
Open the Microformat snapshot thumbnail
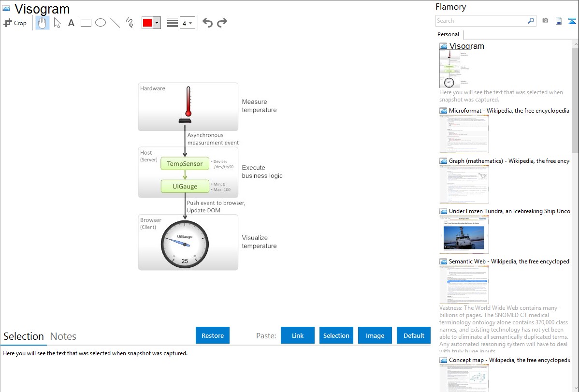pos(464,134)
